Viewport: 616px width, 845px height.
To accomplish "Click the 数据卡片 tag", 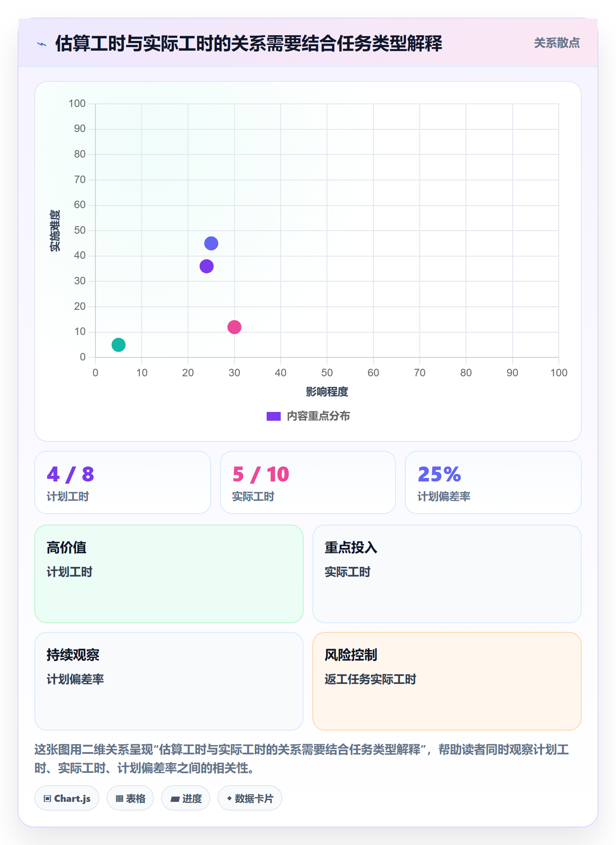I will coord(250,798).
